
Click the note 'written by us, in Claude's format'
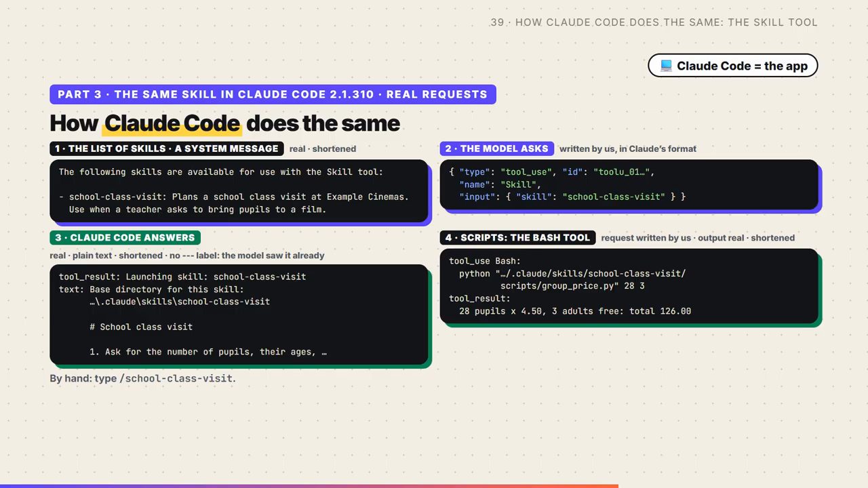[x=628, y=148]
